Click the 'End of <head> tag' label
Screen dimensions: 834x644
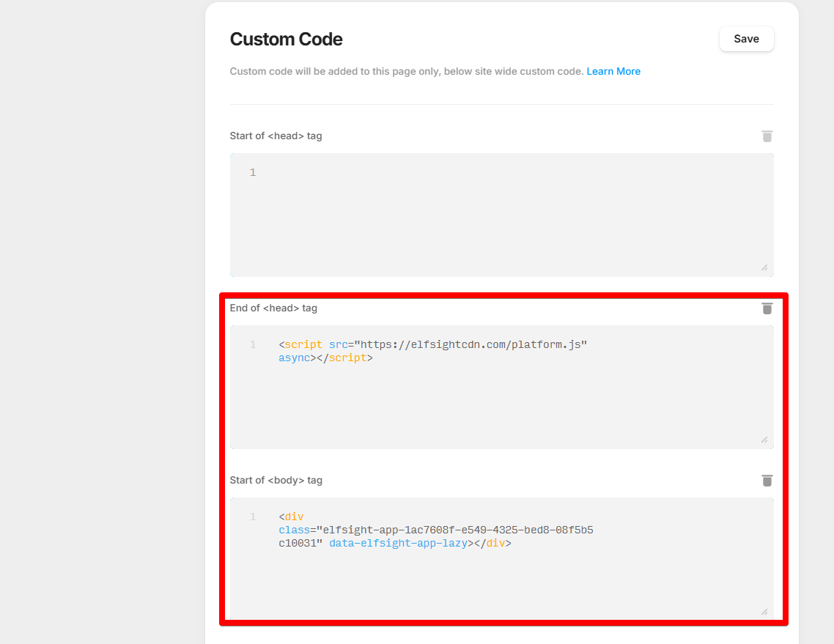coord(273,308)
